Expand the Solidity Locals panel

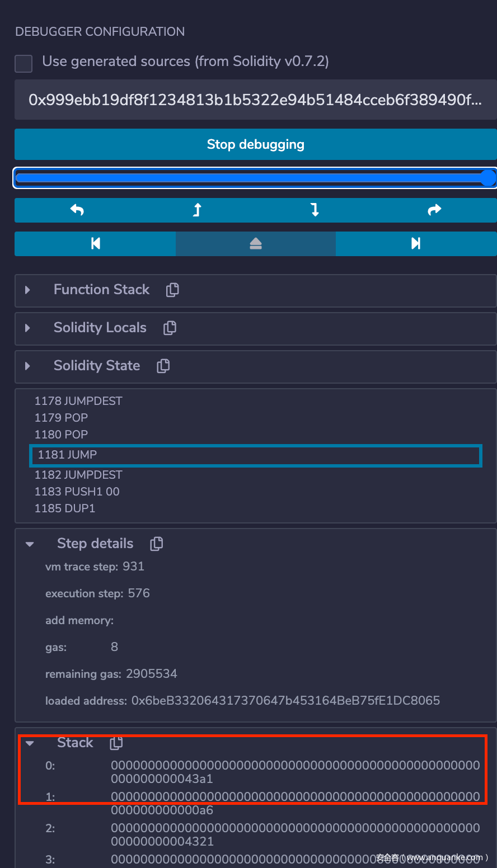pos(27,328)
